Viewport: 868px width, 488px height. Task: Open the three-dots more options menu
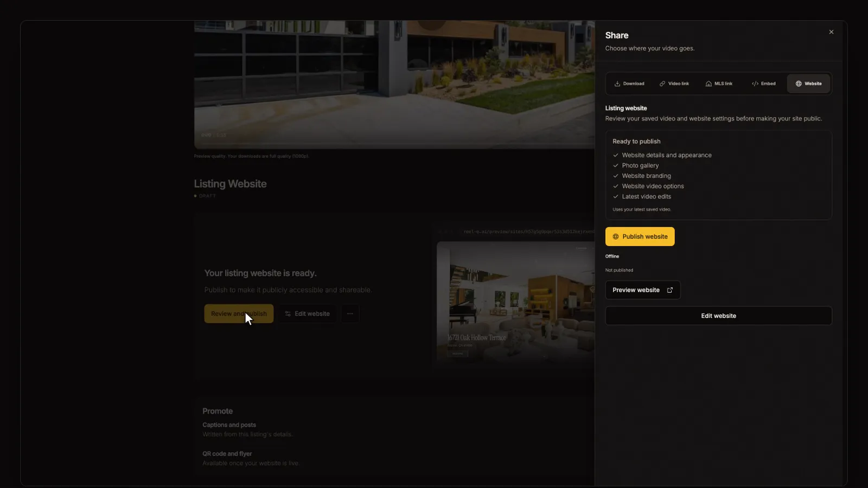click(350, 313)
